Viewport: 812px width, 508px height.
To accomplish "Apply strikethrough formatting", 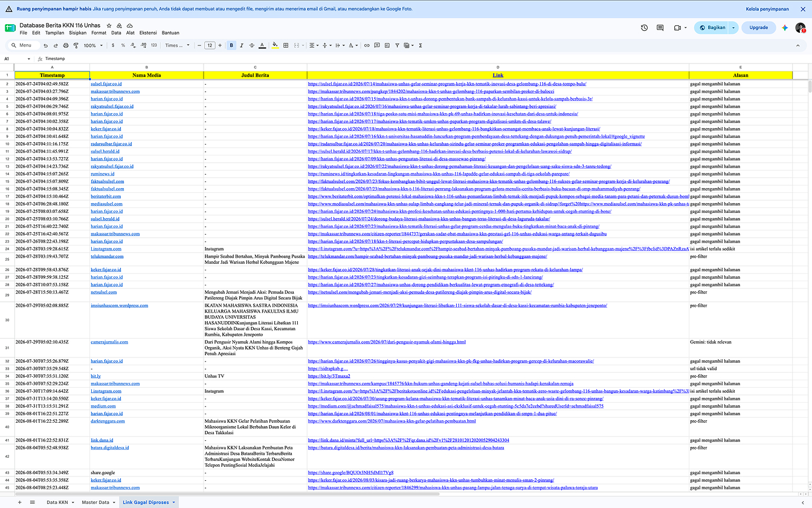I will pyautogui.click(x=251, y=45).
